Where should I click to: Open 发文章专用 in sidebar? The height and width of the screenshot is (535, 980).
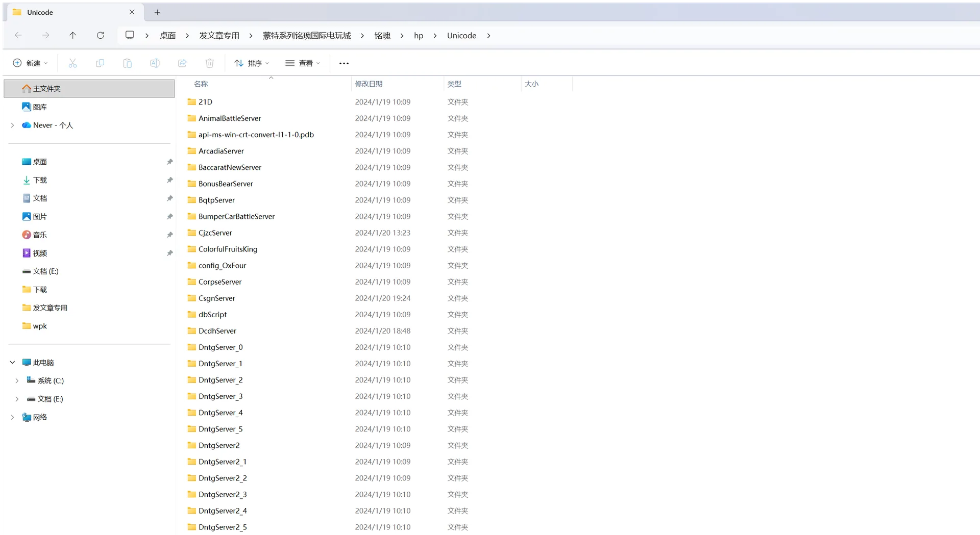click(50, 308)
